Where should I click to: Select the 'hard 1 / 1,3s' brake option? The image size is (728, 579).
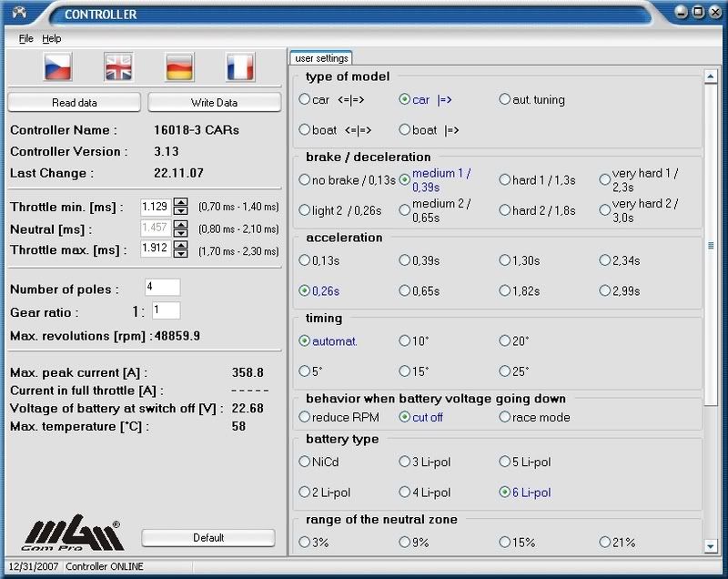(505, 180)
